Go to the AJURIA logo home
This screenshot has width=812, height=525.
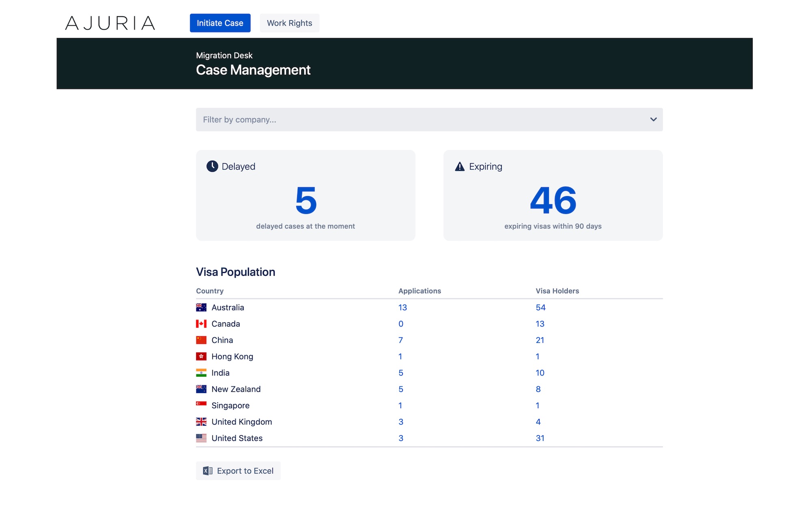click(x=110, y=23)
